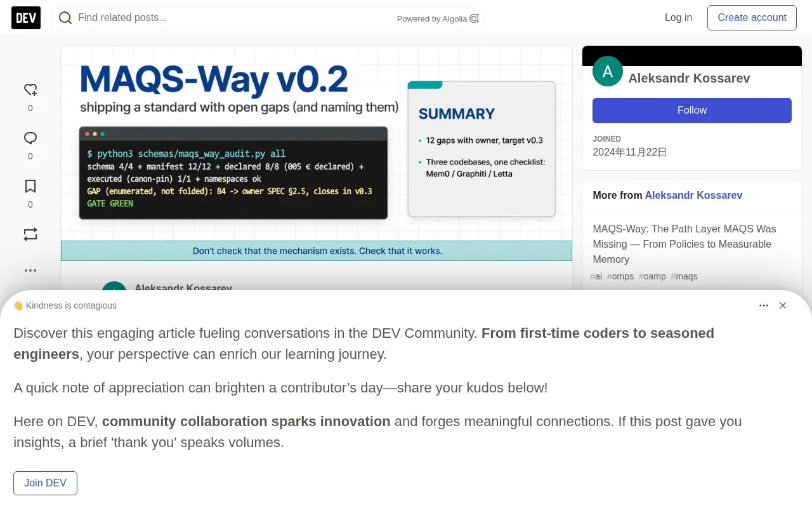
Task: Follow Aleksandr Kossarev
Action: click(x=692, y=110)
